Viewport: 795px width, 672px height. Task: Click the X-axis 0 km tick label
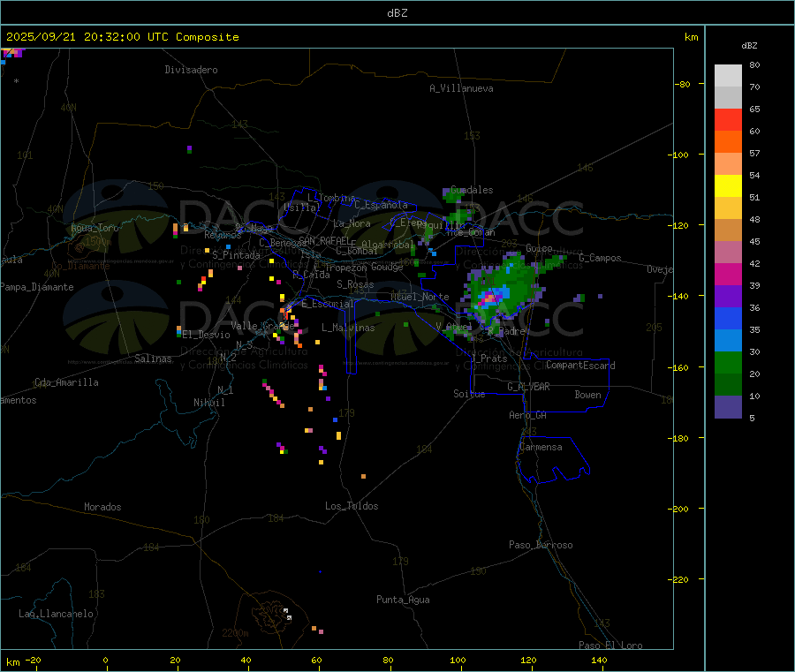(x=105, y=660)
